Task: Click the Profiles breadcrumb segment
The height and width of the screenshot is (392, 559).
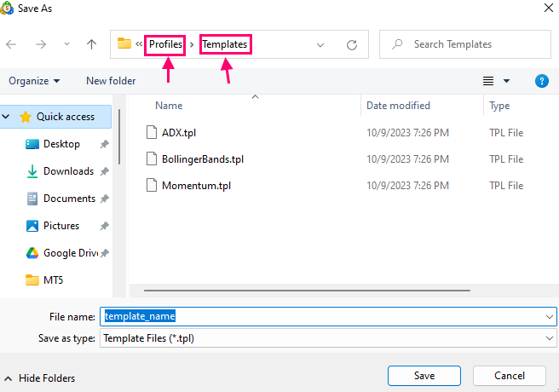Action: (x=165, y=44)
